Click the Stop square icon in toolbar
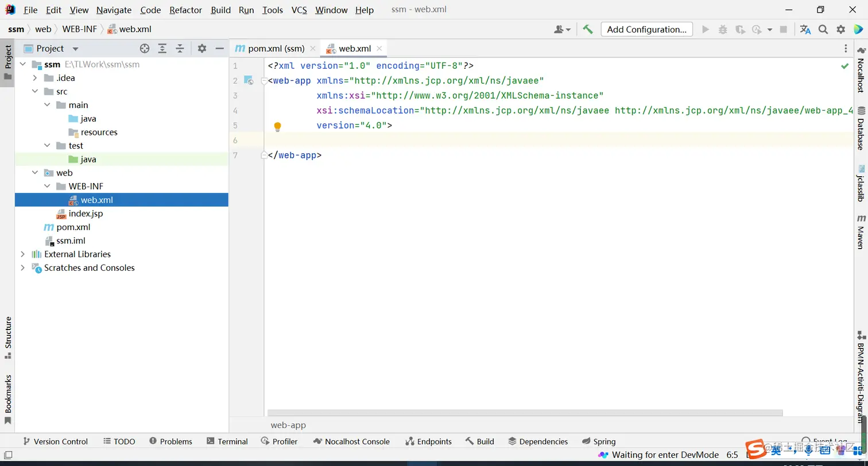This screenshot has width=868, height=466. 785,29
